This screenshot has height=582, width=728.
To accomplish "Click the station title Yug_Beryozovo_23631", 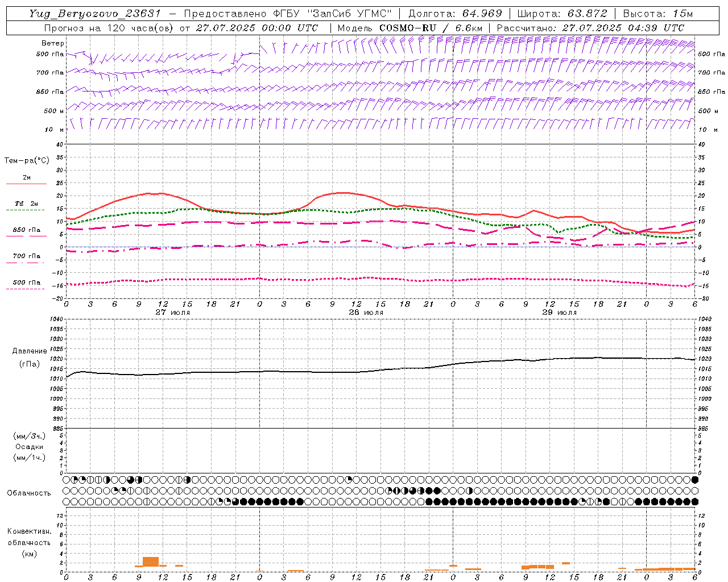I will coord(95,14).
